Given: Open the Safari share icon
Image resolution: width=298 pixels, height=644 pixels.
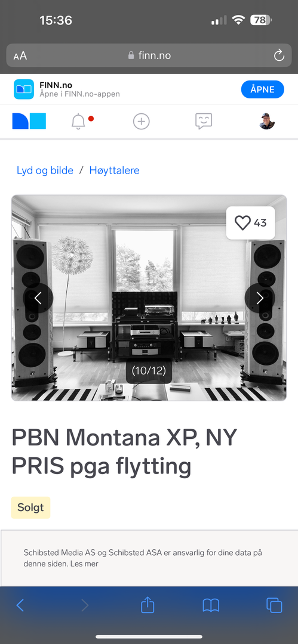Looking at the screenshot, I should pos(148,605).
